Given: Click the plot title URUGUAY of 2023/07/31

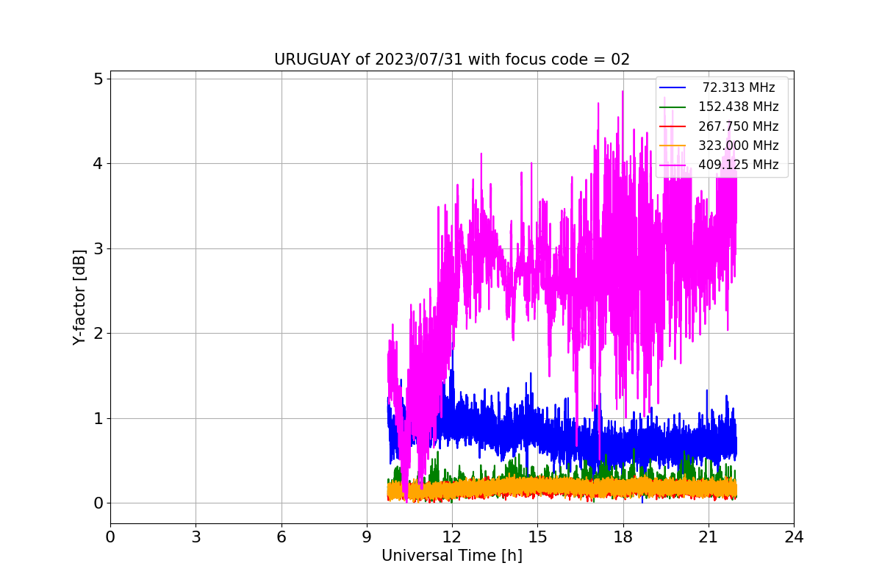Looking at the screenshot, I should (x=452, y=60).
